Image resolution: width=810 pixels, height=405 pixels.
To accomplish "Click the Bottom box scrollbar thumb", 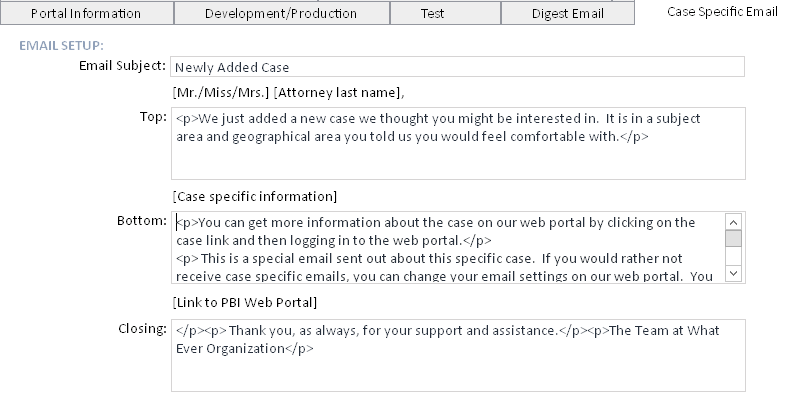I will [x=733, y=238].
